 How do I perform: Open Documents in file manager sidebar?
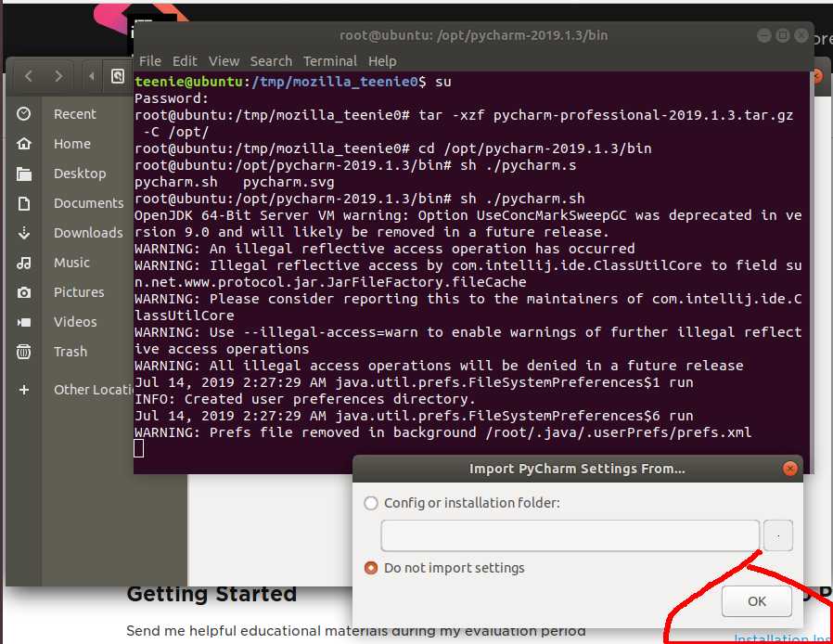pos(89,203)
